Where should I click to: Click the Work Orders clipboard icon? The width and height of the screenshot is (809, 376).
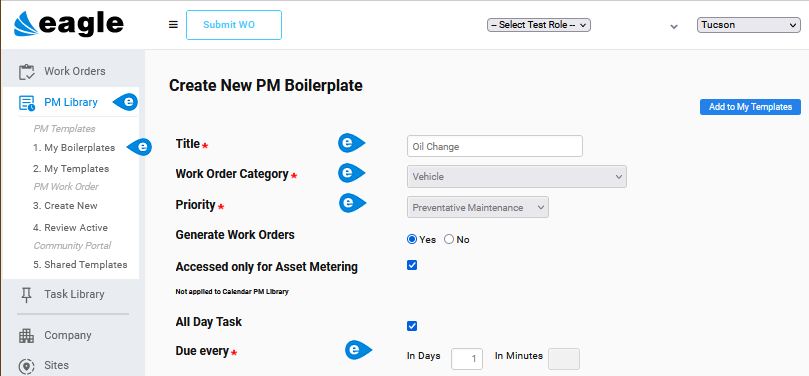[x=26, y=72]
